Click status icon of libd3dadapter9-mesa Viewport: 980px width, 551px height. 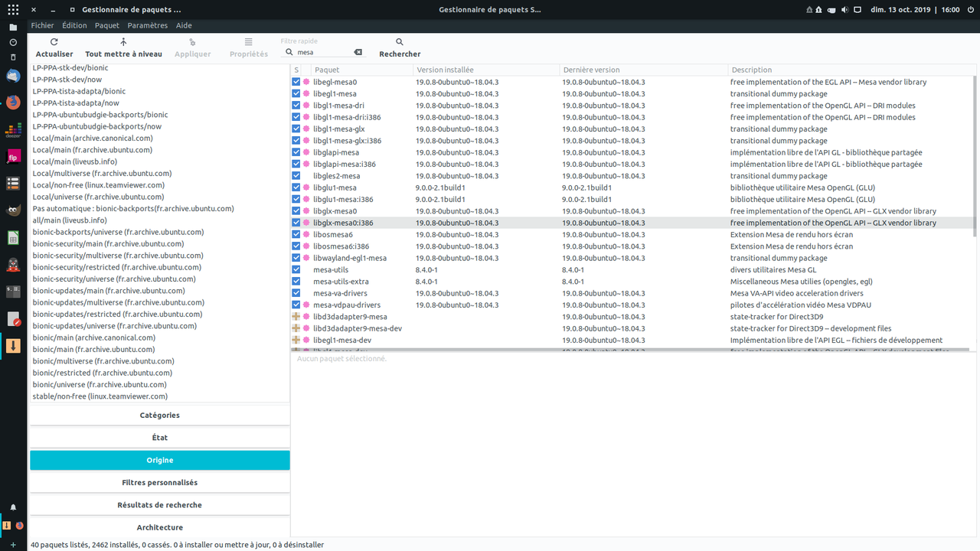[296, 317]
